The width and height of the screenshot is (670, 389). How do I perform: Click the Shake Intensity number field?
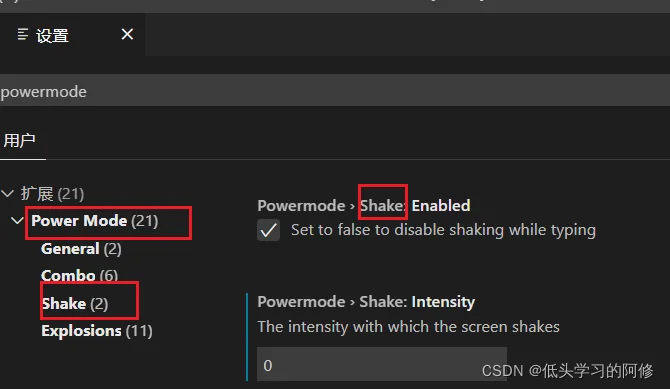point(382,364)
